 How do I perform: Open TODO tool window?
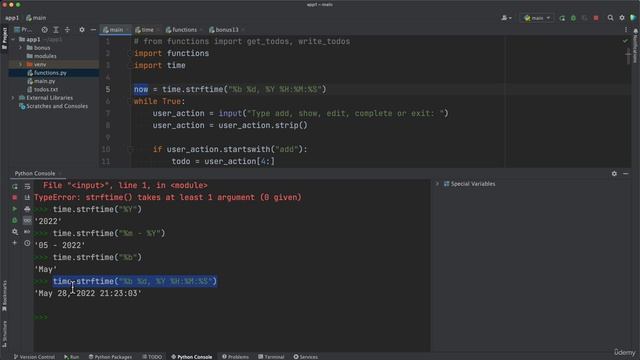(x=152, y=357)
